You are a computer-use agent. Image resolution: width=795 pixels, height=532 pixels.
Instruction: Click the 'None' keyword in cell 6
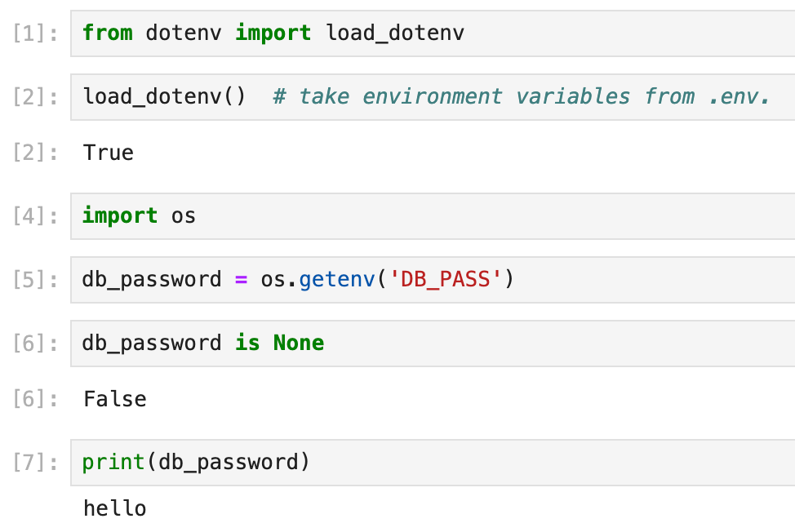(x=299, y=343)
